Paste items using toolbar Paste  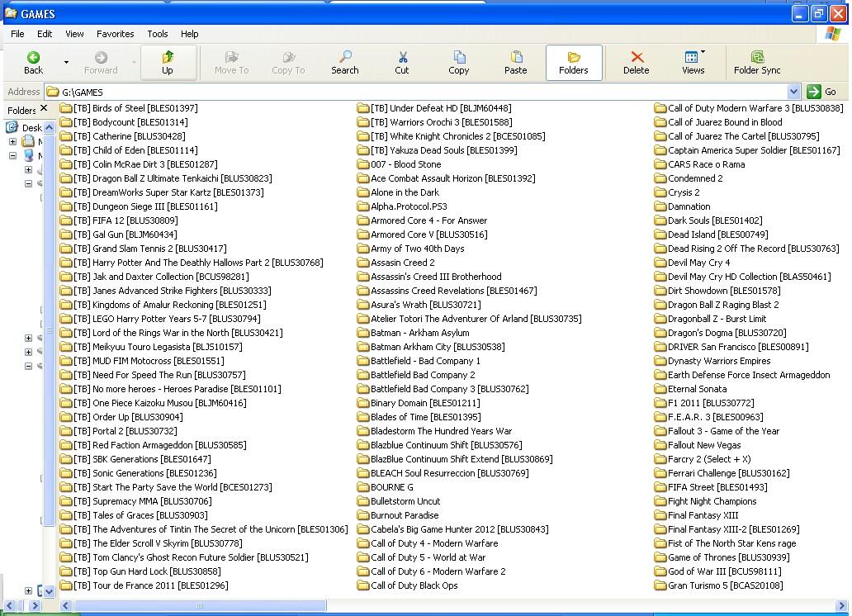tap(516, 63)
